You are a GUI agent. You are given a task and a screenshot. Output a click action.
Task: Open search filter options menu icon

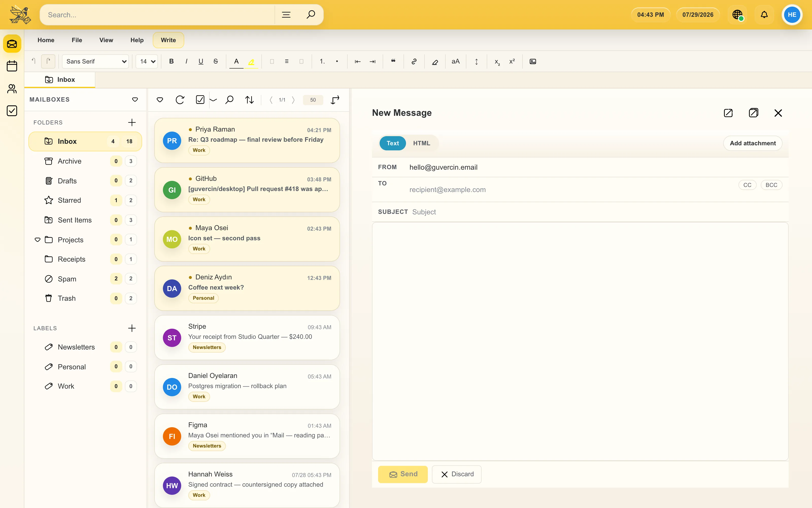(x=286, y=14)
